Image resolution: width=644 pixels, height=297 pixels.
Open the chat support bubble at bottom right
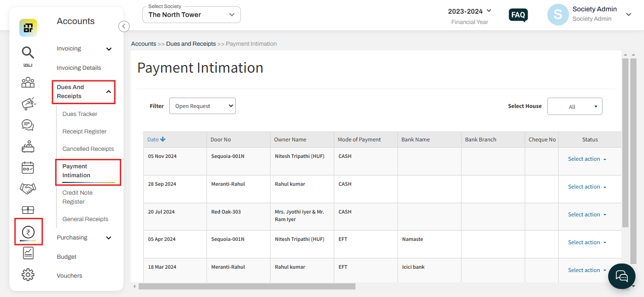tap(621, 276)
